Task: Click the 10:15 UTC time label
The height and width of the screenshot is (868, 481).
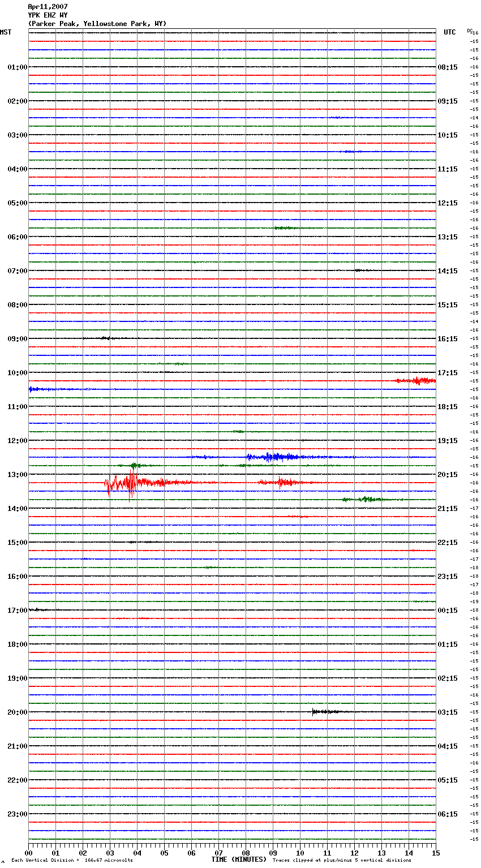Action: click(448, 135)
